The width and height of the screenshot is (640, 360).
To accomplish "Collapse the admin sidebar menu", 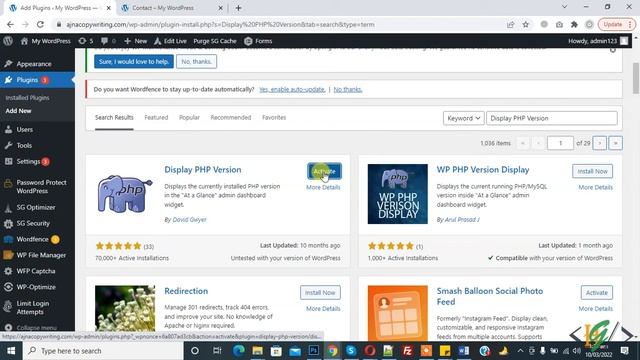I will click(36, 328).
